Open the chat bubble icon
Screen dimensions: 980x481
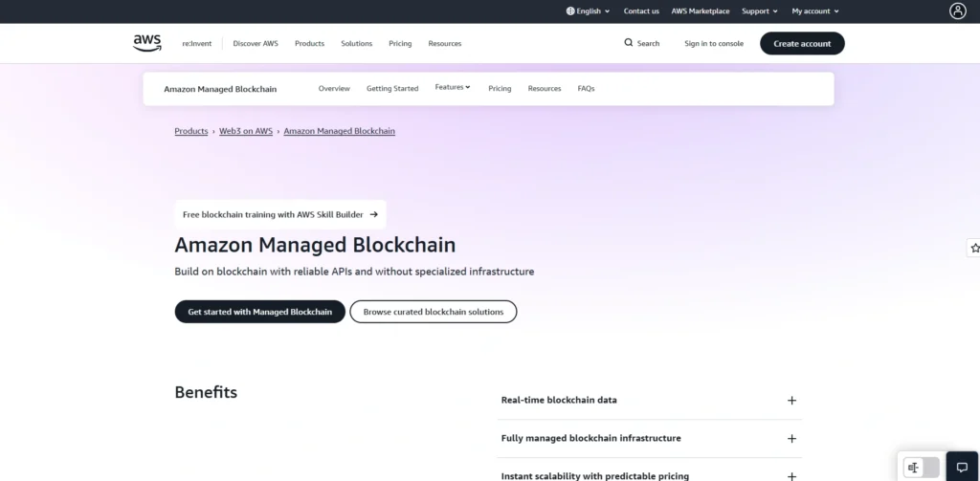(x=962, y=468)
